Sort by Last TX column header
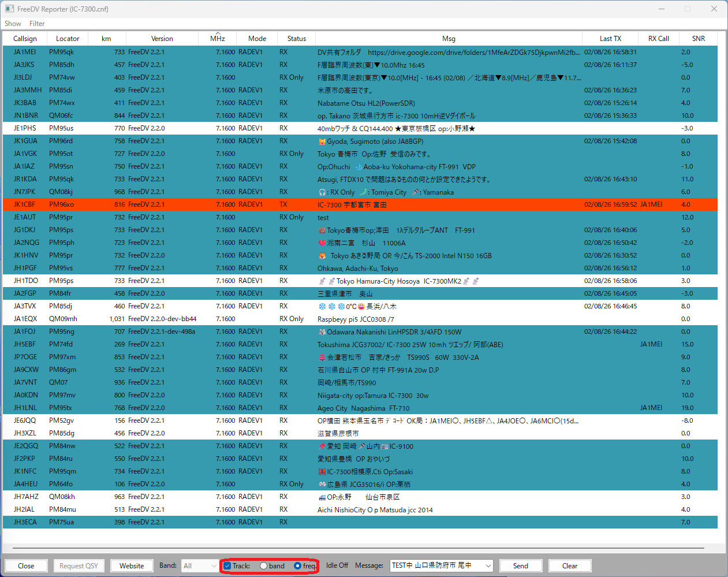728x577 pixels. click(x=610, y=39)
